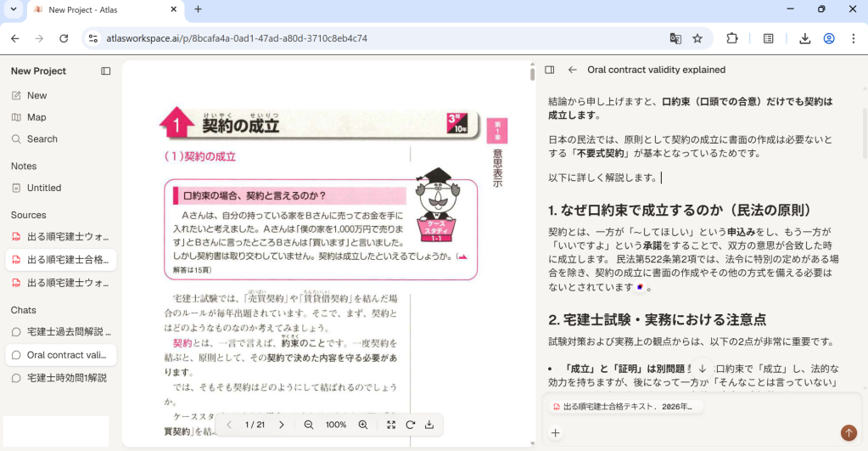Open the Map view
The height and width of the screenshot is (451, 868).
point(36,117)
